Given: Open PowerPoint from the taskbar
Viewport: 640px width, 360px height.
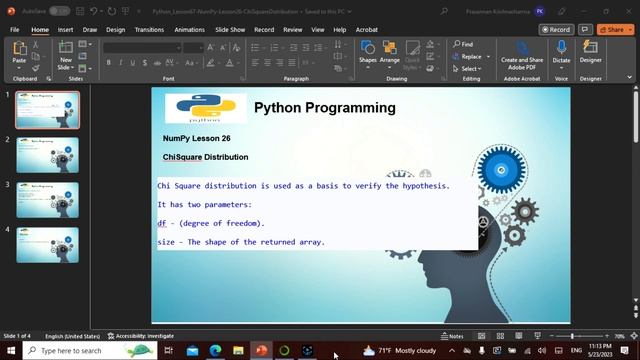Looking at the screenshot, I should click(261, 350).
